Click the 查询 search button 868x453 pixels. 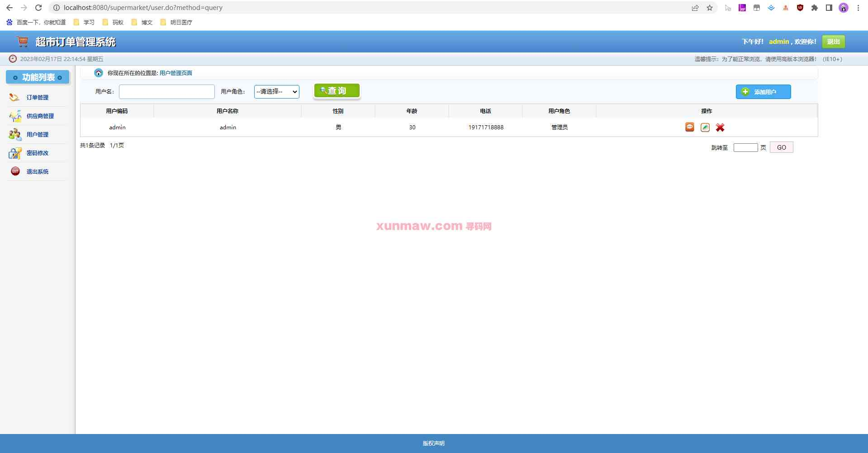[x=337, y=91]
